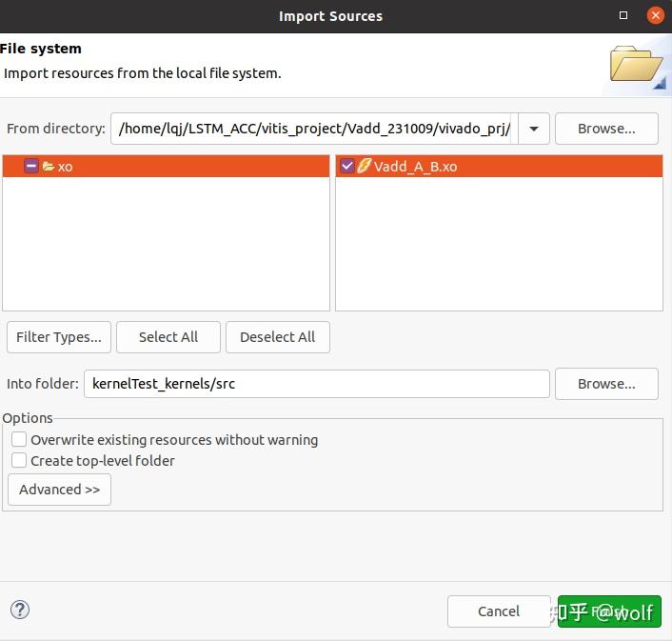Cancel the import dialog
The width and height of the screenshot is (672, 641).
pos(499,611)
